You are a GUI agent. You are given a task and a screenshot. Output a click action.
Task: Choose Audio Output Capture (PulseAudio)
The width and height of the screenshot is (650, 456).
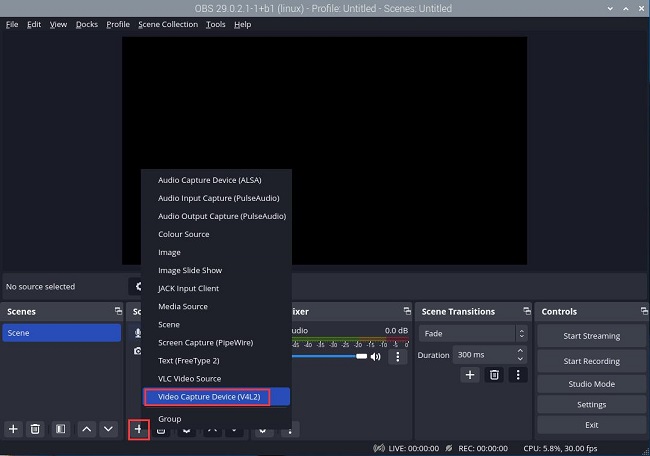coord(216,216)
